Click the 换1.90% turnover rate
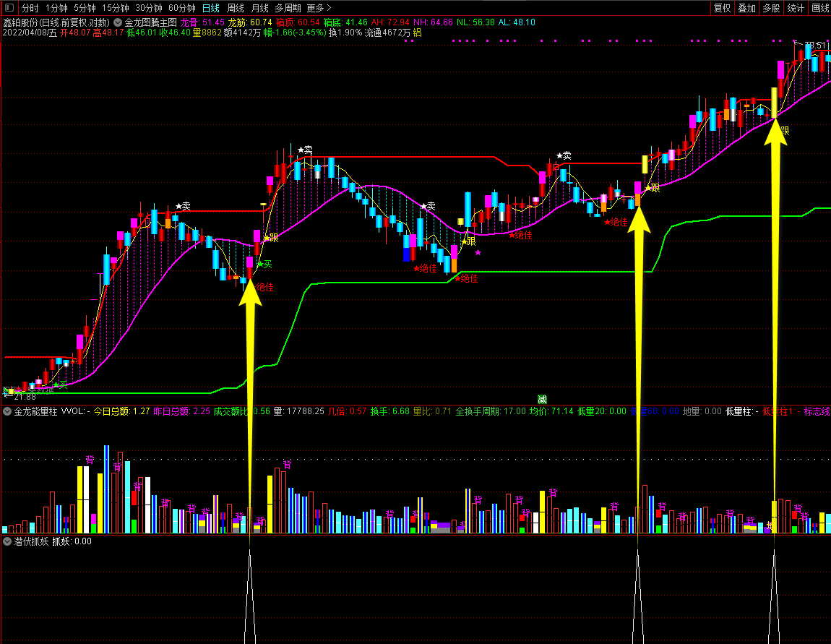The width and height of the screenshot is (831, 644). (x=345, y=33)
